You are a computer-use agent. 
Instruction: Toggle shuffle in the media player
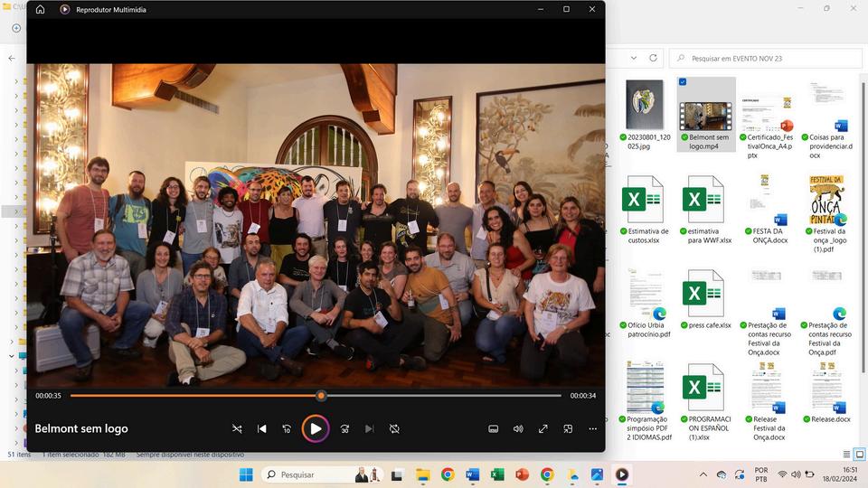237,428
